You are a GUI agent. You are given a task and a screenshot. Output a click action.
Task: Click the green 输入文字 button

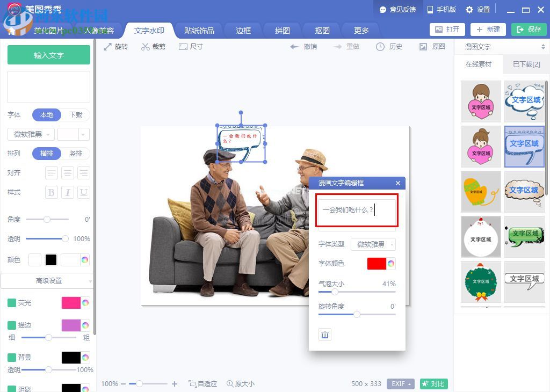[x=48, y=55]
